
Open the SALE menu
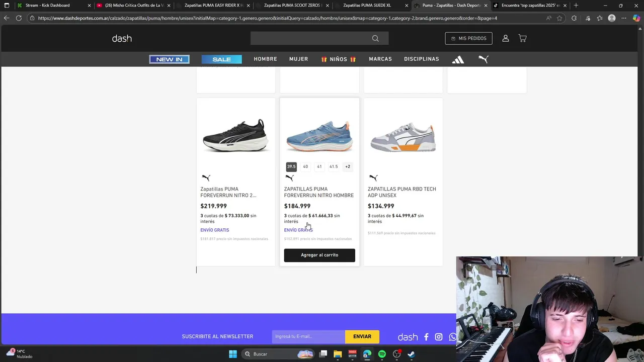(x=221, y=59)
